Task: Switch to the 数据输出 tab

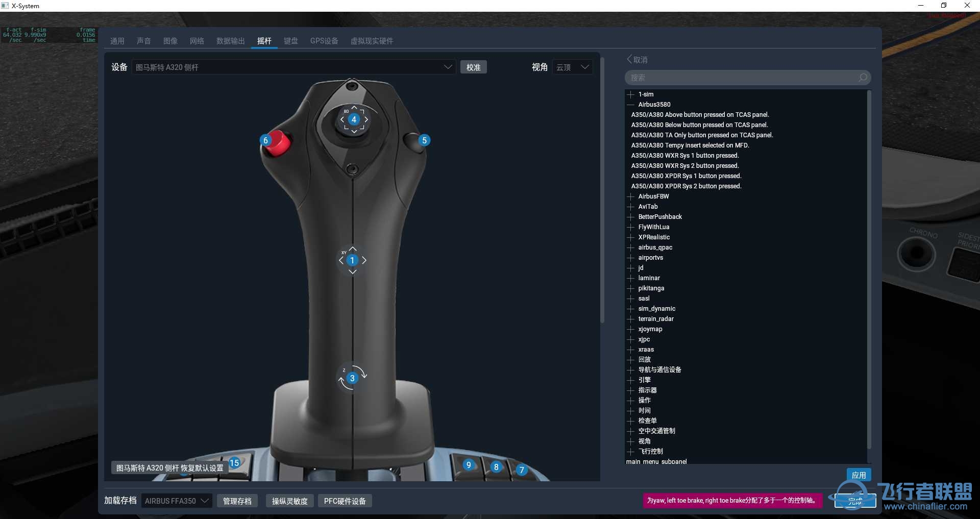Action: pos(230,41)
